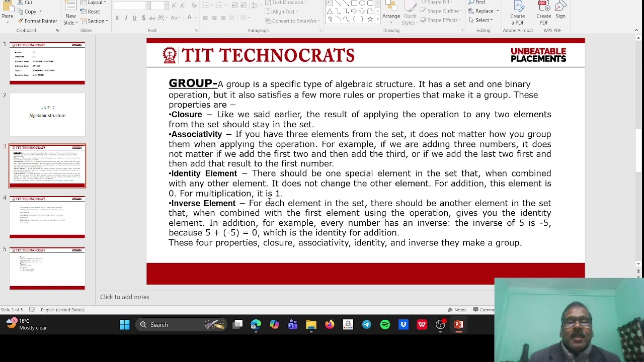Click the Font Color letter A button

point(189,17)
